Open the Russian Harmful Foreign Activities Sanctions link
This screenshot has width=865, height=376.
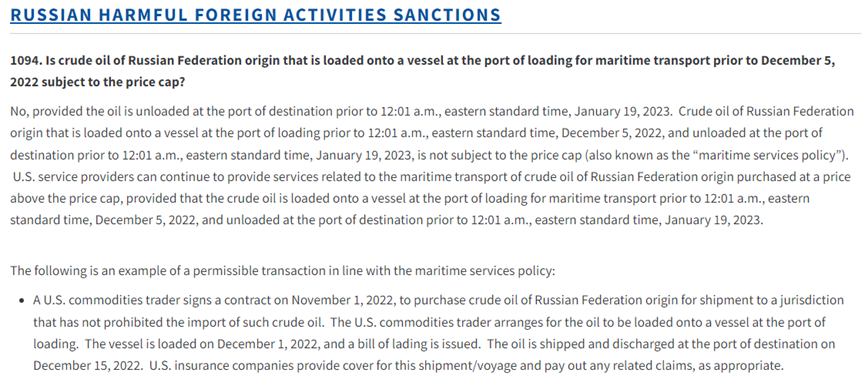(x=255, y=14)
